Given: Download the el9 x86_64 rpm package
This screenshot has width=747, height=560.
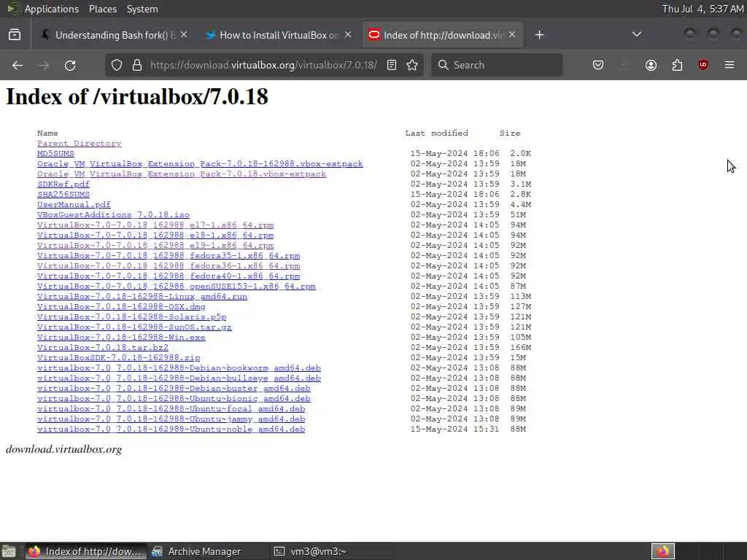Looking at the screenshot, I should 155,246.
